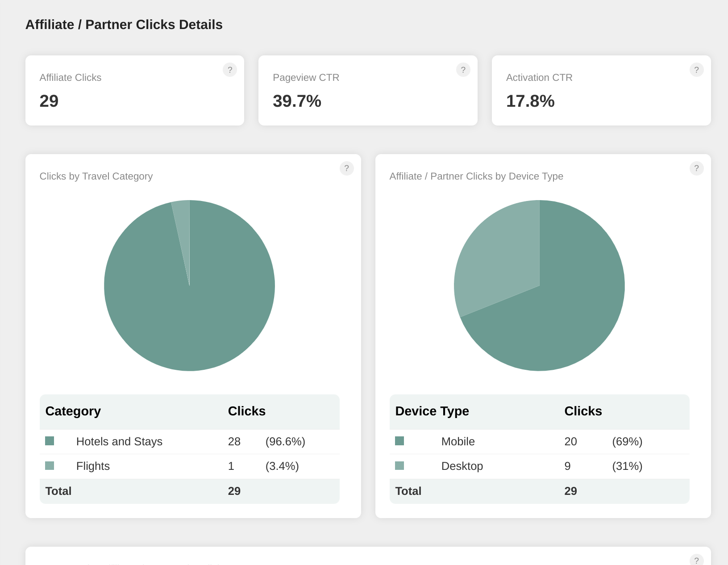Click Total label in Device Type table
This screenshot has width=728, height=565.
(x=408, y=491)
